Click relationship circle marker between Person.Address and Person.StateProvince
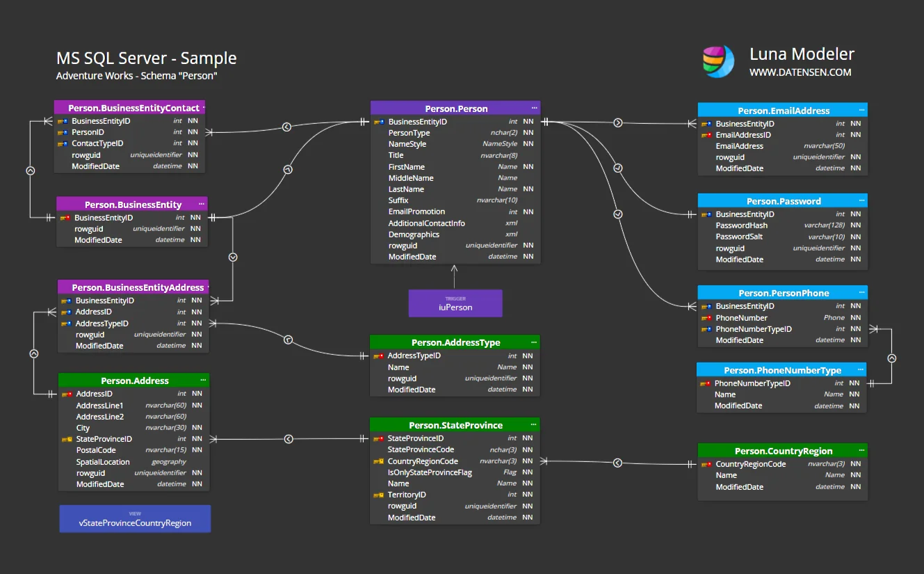Image resolution: width=924 pixels, height=574 pixels. 289,439
